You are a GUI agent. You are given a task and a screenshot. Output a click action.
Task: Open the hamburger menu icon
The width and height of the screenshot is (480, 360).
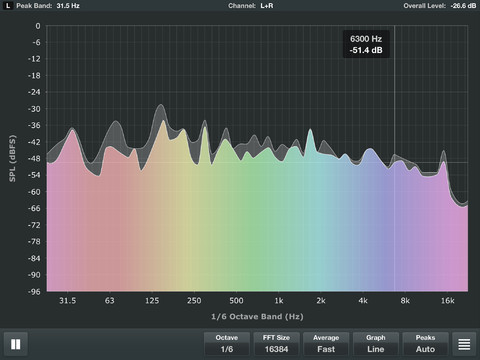tap(464, 344)
